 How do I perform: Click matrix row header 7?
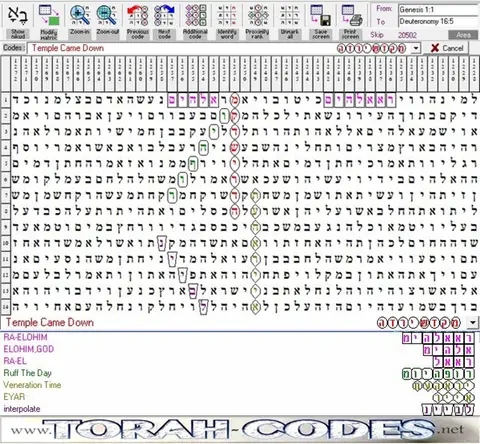pos(5,195)
